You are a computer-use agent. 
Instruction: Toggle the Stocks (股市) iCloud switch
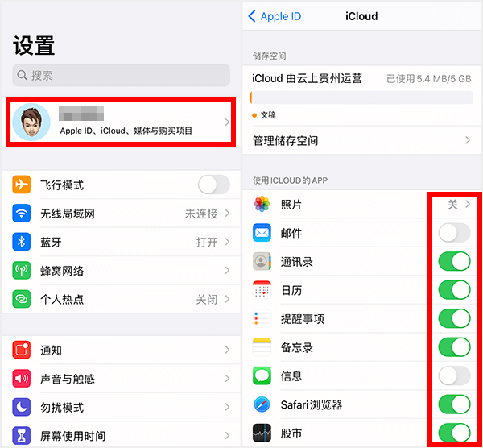[454, 433]
